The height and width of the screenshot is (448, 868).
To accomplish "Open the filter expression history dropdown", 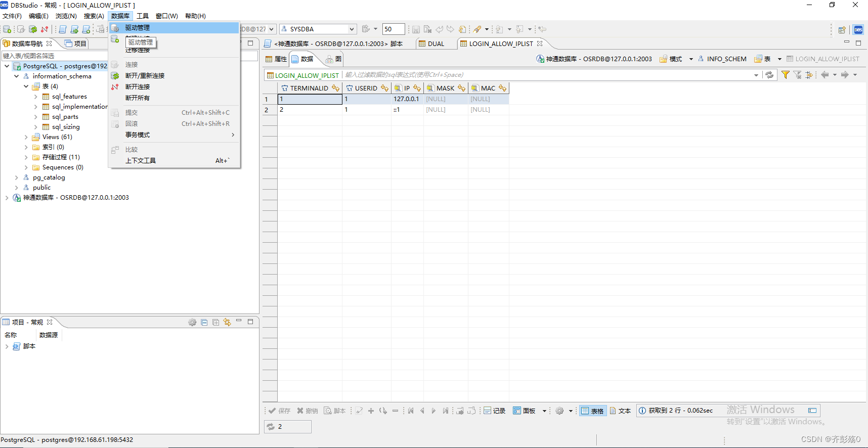I will (756, 75).
